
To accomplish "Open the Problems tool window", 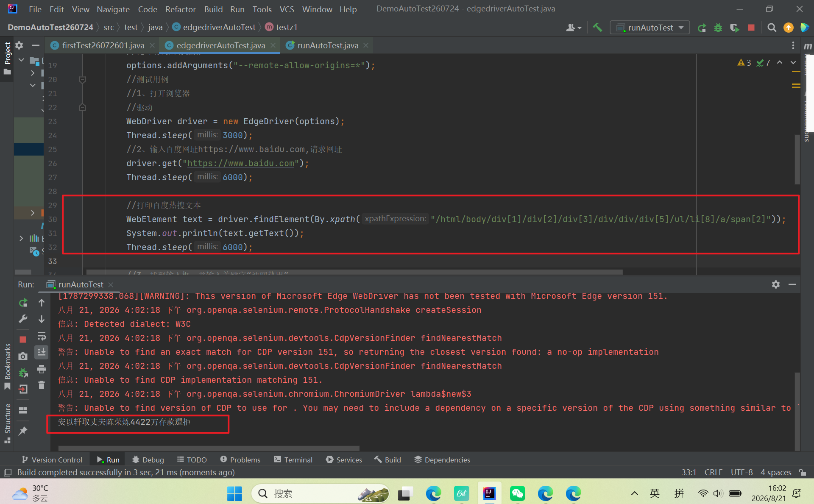I will click(x=240, y=459).
